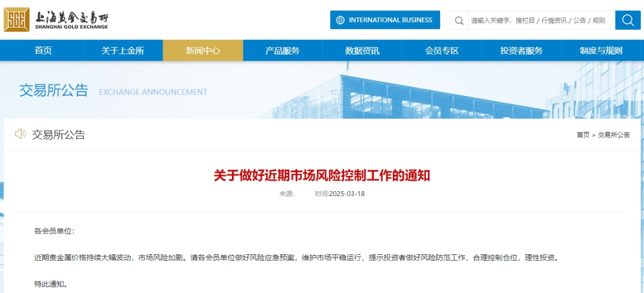Click the blue magnifier search button
This screenshot has width=644, height=293.
tap(627, 20)
